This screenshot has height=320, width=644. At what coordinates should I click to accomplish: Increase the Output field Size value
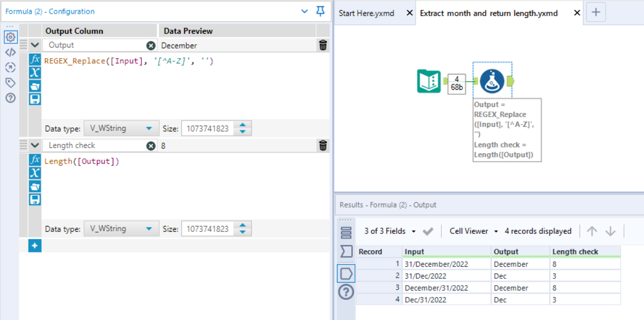(243, 125)
